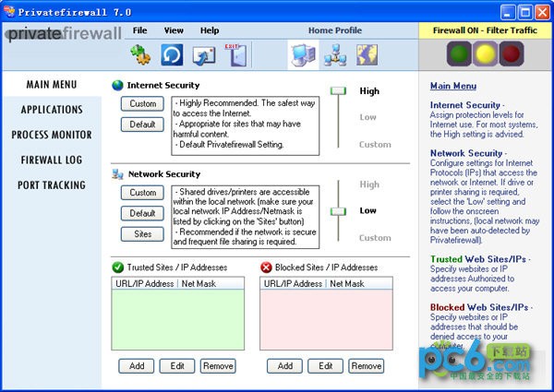Image resolution: width=554 pixels, height=392 pixels.
Task: Select the remote world map profile icon
Action: [367, 54]
